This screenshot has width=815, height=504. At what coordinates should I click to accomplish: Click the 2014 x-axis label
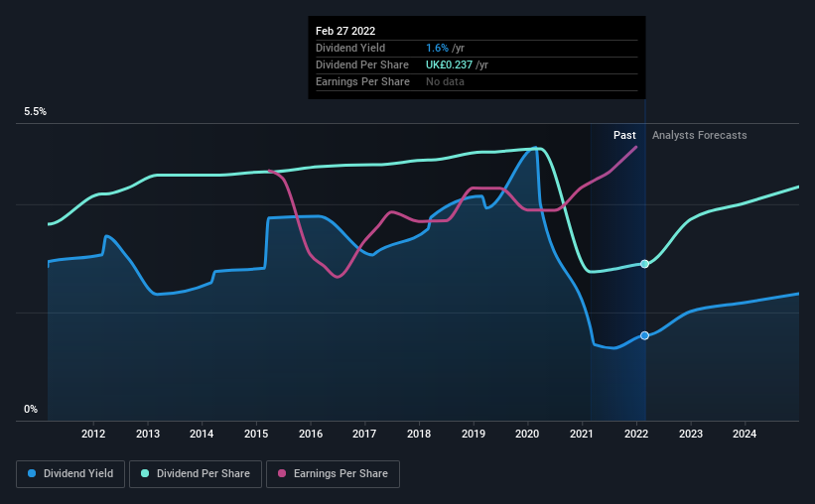202,434
